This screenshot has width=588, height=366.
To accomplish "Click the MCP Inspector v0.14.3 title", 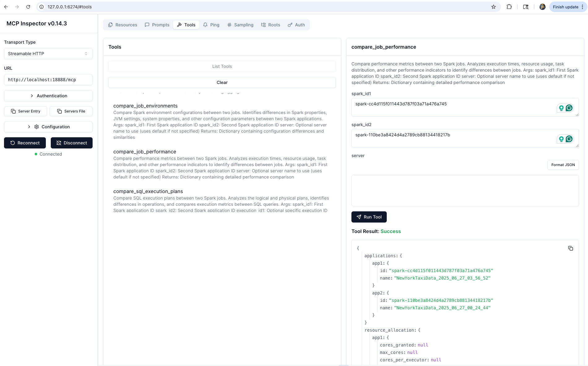I will tap(37, 24).
